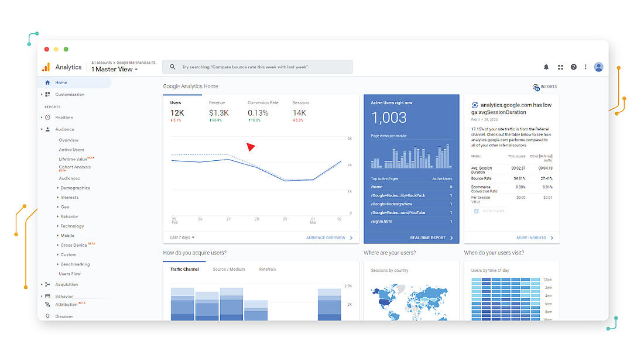Click the All accounts breadcrumb
The width and height of the screenshot is (644, 362).
(x=101, y=63)
